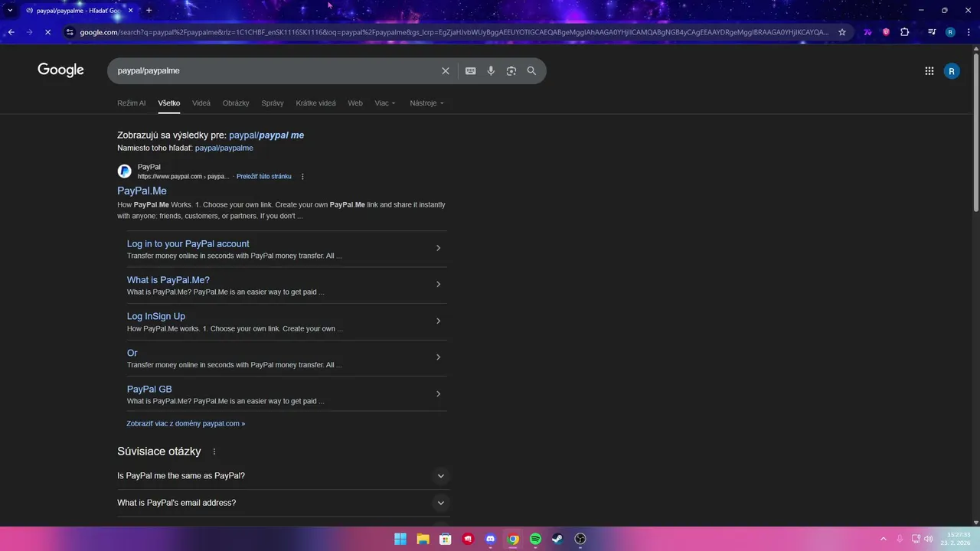The image size is (980, 551).
Task: Select the Správy news tab
Action: pos(273,103)
